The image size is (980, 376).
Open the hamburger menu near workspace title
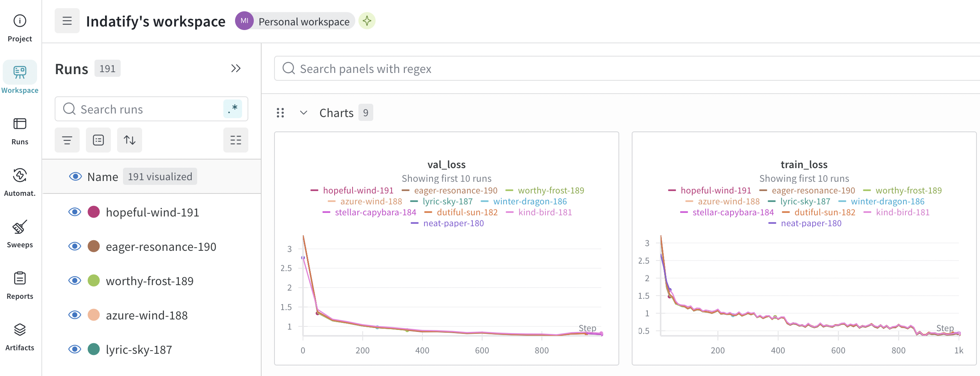(67, 21)
